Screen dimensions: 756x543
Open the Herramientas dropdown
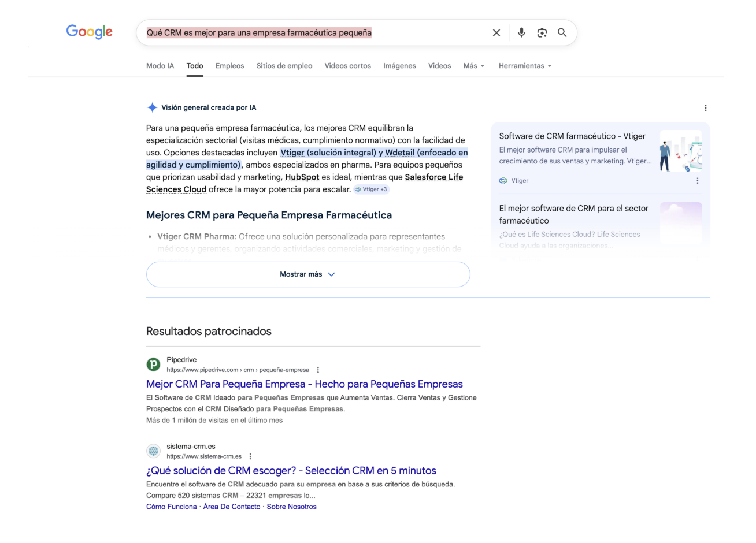tap(525, 66)
